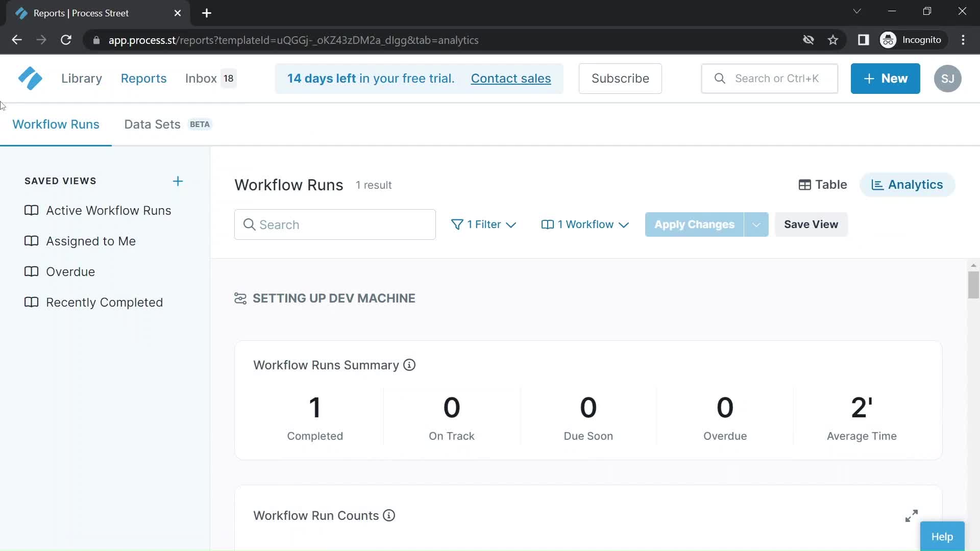Viewport: 980px width, 551px height.
Task: Switch to the Workflow Runs tab
Action: tap(56, 124)
